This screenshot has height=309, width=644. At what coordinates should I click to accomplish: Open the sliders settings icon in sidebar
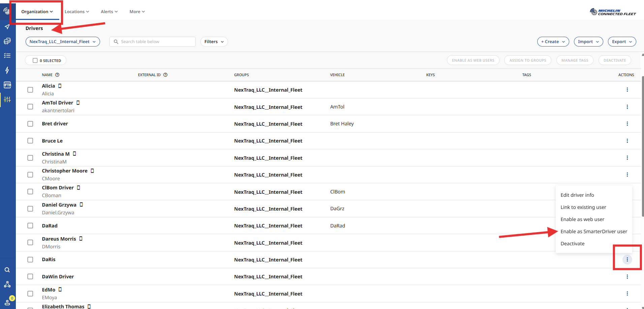pyautogui.click(x=7, y=99)
